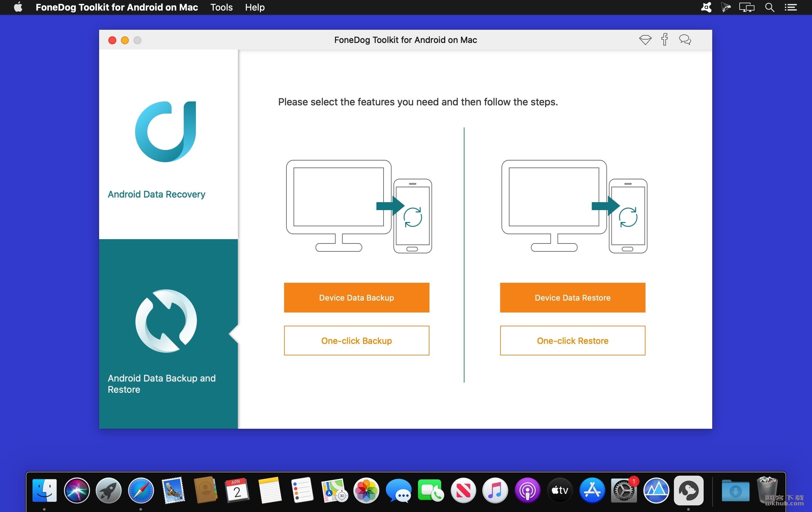
Task: Click the circular sync arrows sidebar icon
Action: pos(166,321)
